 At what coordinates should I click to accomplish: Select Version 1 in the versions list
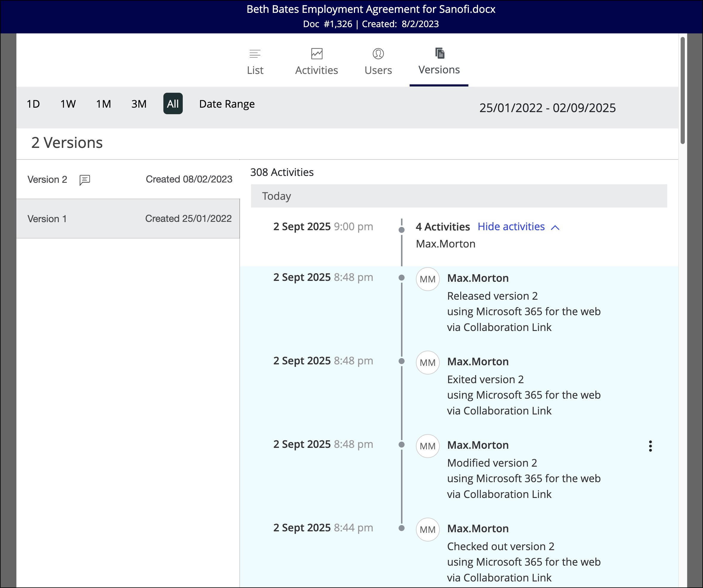click(x=128, y=219)
